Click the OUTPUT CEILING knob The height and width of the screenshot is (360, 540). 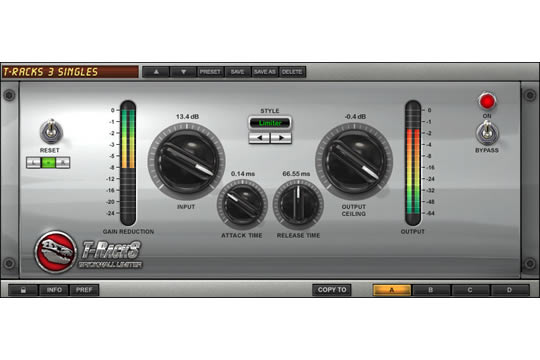[x=354, y=161]
